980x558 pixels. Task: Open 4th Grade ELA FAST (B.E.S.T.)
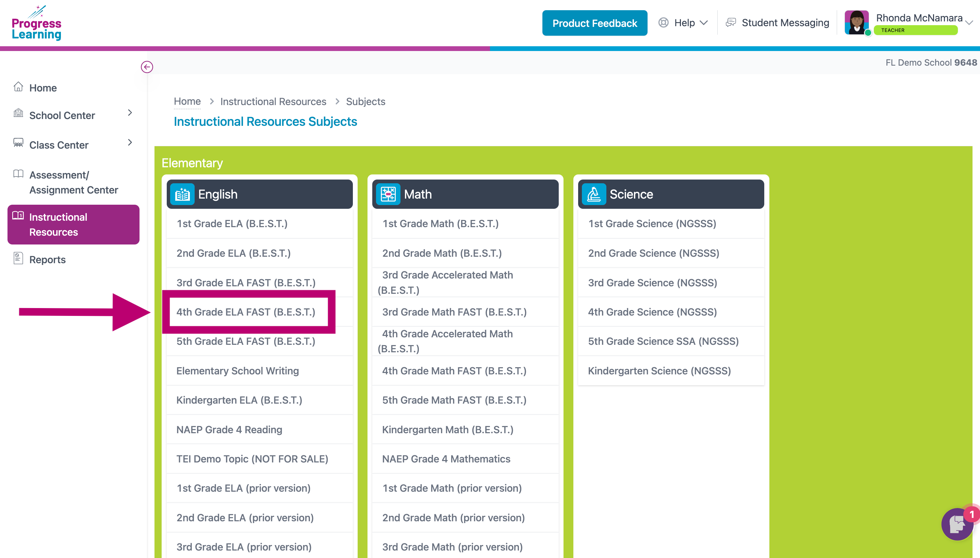(260, 312)
